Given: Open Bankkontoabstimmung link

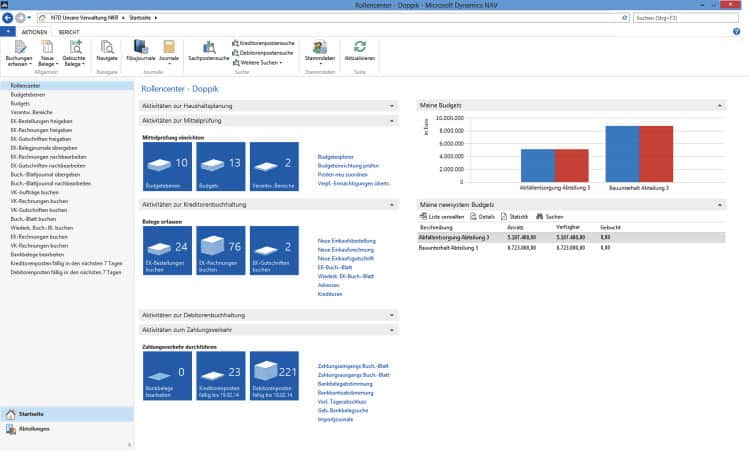Looking at the screenshot, I should (x=345, y=393).
